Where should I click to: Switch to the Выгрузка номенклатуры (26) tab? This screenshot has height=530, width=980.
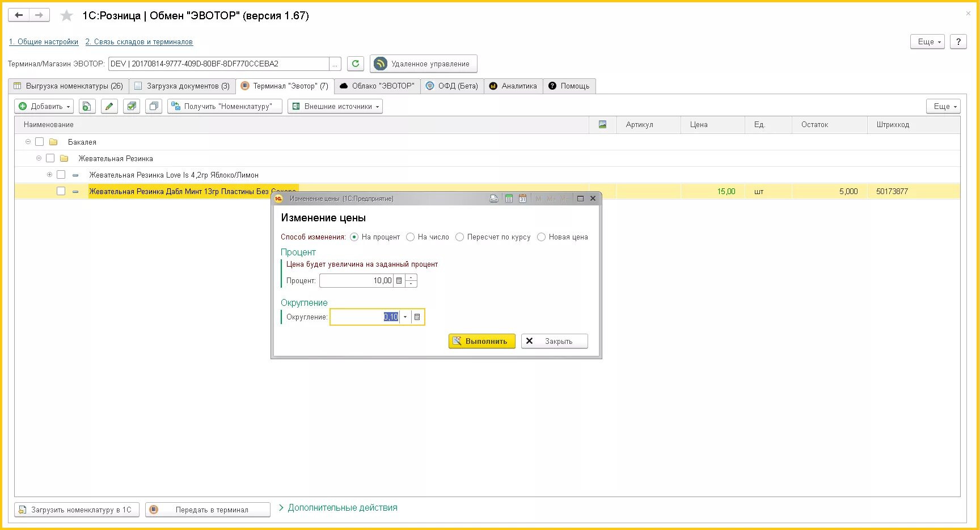pyautogui.click(x=69, y=86)
